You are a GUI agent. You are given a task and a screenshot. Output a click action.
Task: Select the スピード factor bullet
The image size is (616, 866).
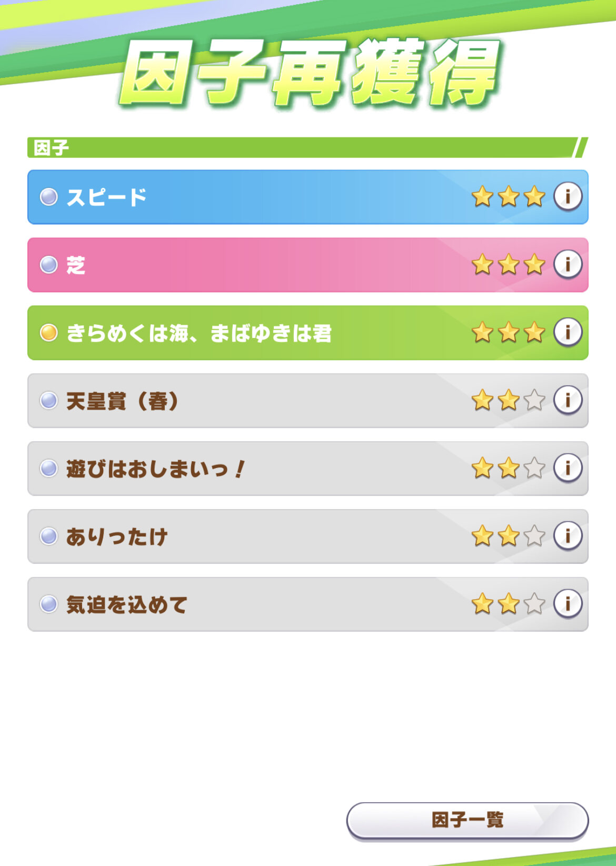click(x=49, y=197)
